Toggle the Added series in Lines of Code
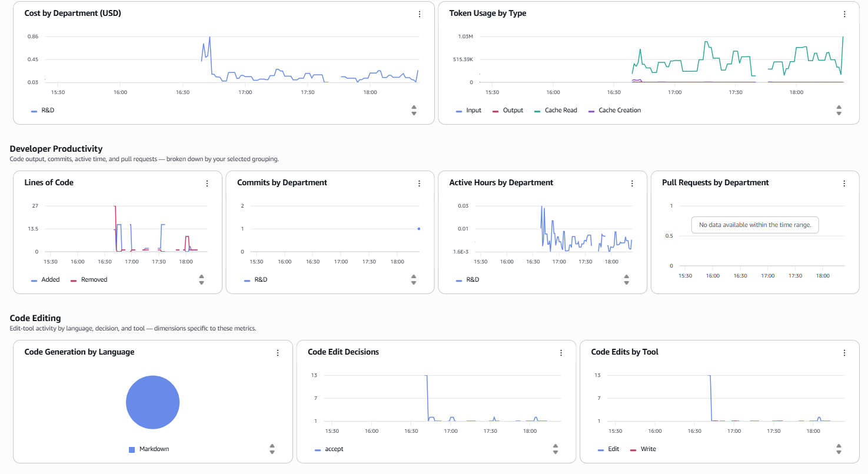868x474 pixels. 45,279
